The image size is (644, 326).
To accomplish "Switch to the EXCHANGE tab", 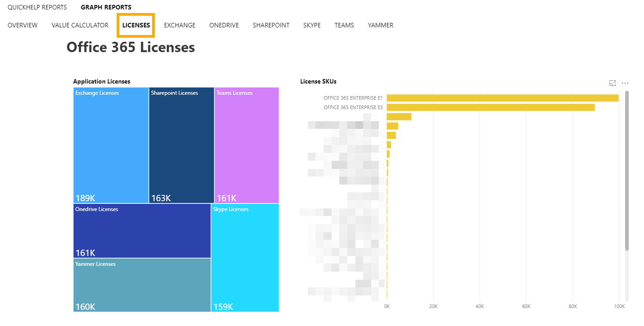I will point(179,25).
